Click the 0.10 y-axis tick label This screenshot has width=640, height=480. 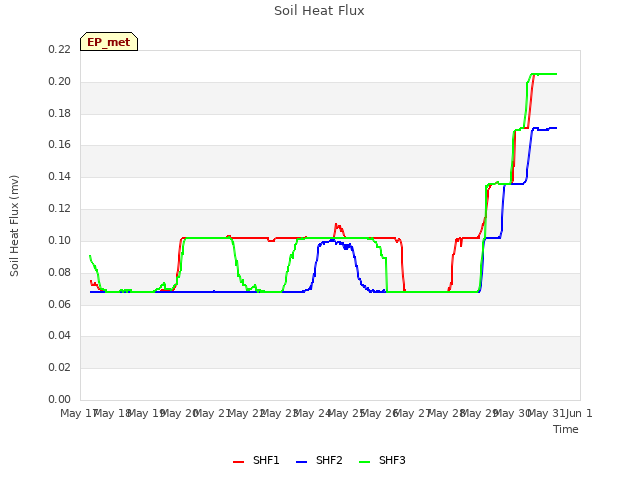tap(59, 240)
